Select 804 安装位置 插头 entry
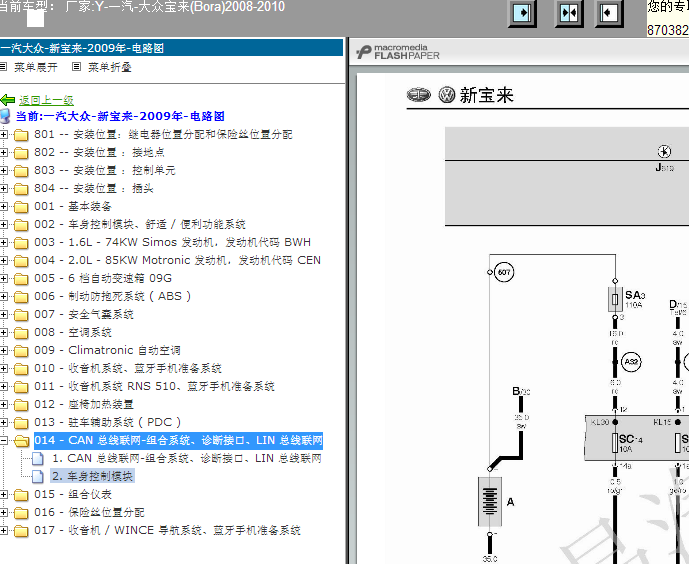 [94, 188]
